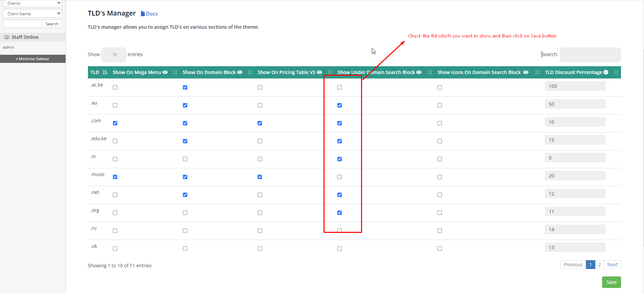Expand the Client Name dropdown
644x293 pixels.
point(32,14)
